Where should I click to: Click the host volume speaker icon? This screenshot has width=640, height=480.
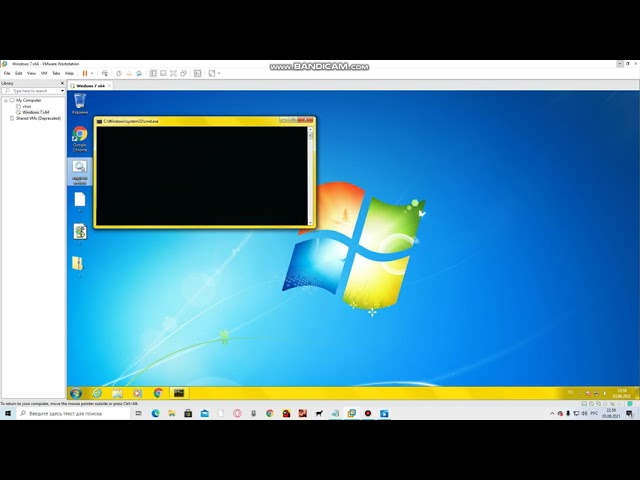point(584,413)
